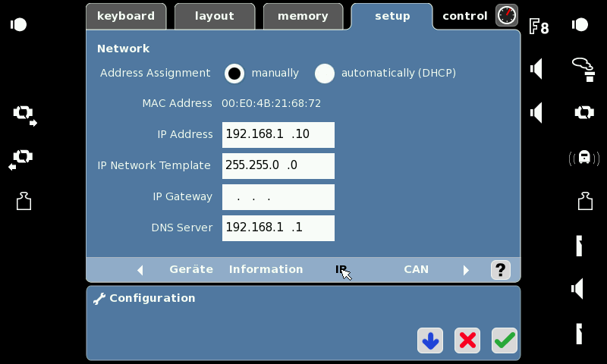This screenshot has width=607, height=364.
Task: Select the setup tab
Action: pyautogui.click(x=392, y=16)
